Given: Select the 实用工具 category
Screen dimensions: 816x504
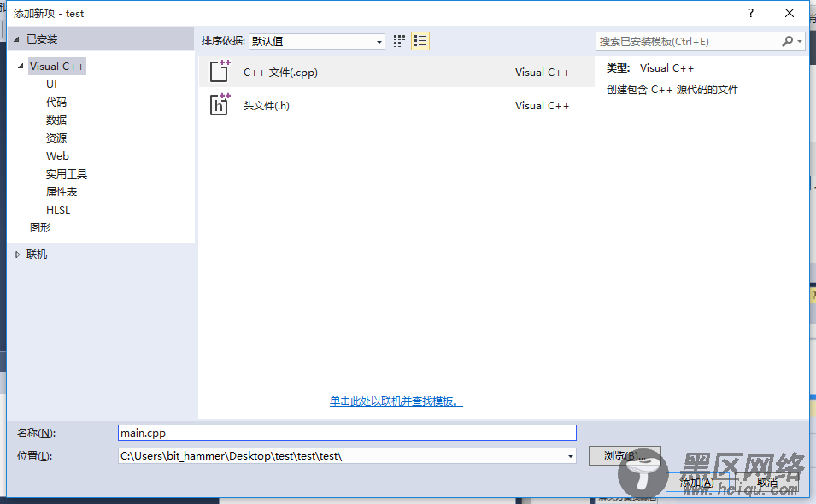Looking at the screenshot, I should 67,173.
